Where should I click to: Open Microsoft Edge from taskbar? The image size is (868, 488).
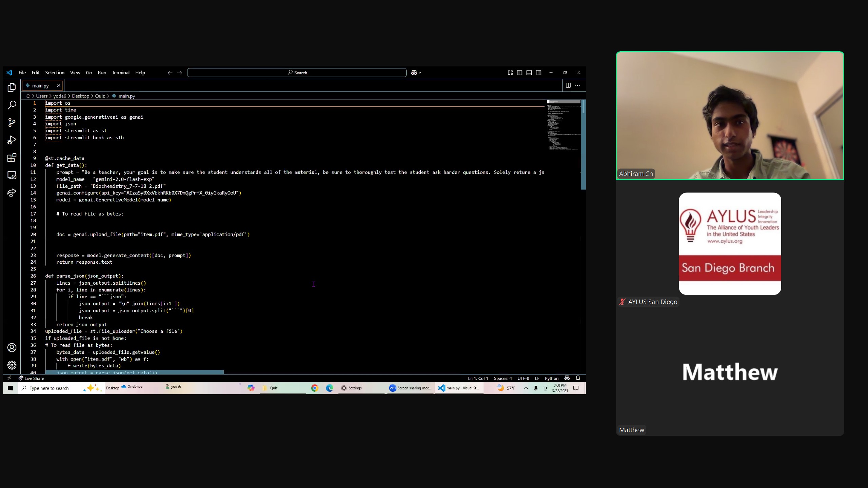pyautogui.click(x=330, y=388)
